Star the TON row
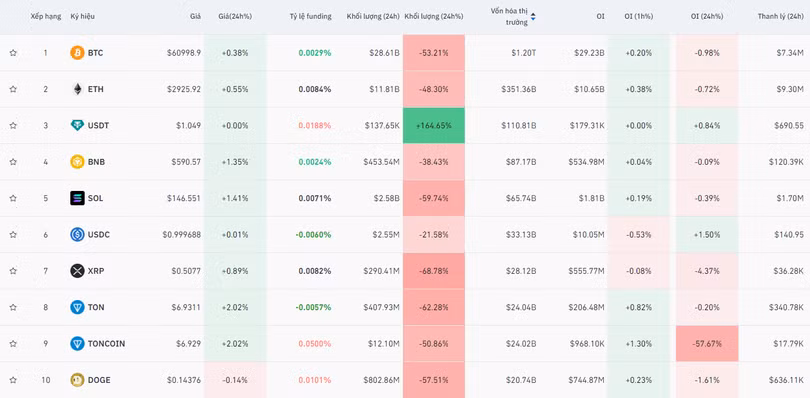Viewport: 810px width, 398px height. [13, 307]
